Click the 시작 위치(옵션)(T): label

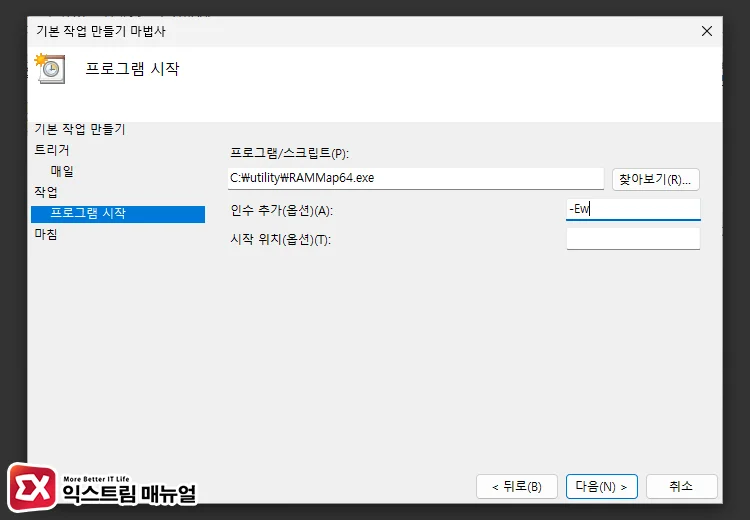coord(280,239)
